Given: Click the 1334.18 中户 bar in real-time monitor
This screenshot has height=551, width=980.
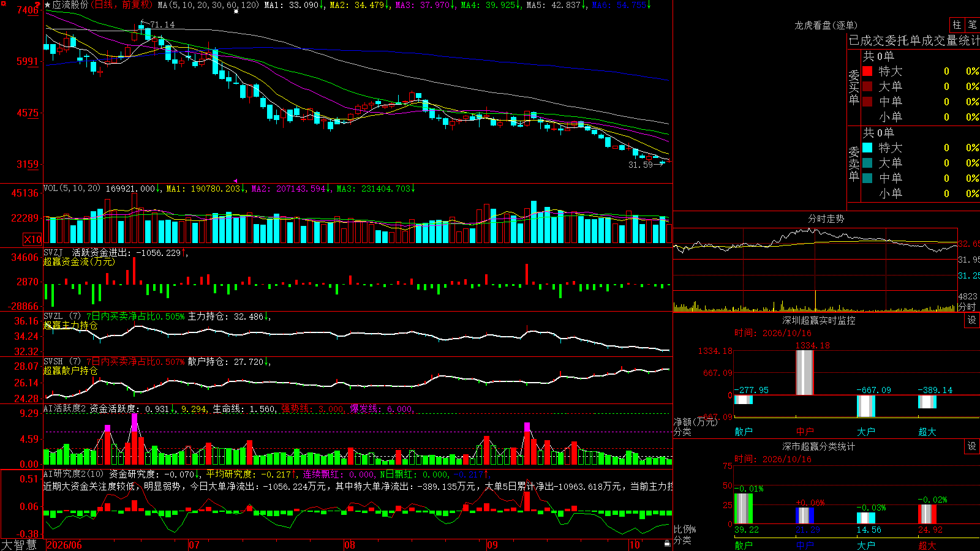Looking at the screenshot, I should pyautogui.click(x=804, y=372).
